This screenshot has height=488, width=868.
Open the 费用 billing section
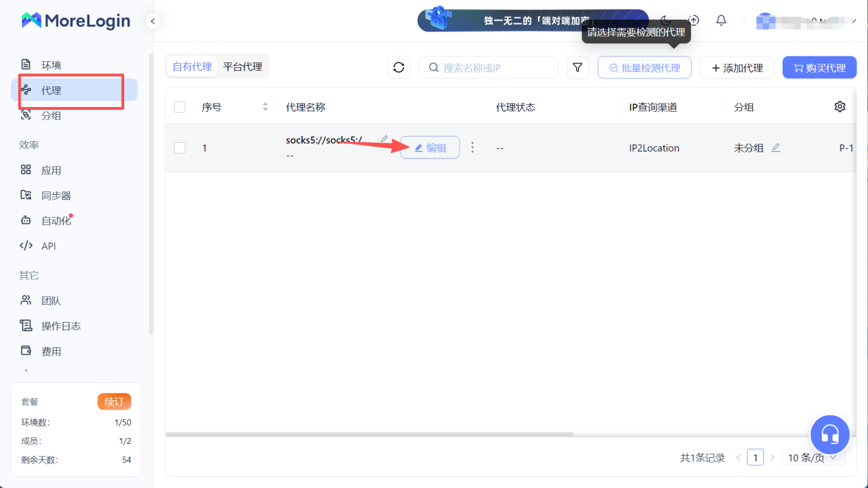[49, 351]
